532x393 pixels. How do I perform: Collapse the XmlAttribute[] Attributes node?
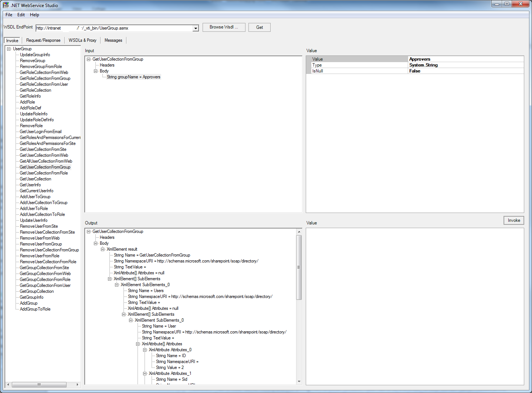138,344
